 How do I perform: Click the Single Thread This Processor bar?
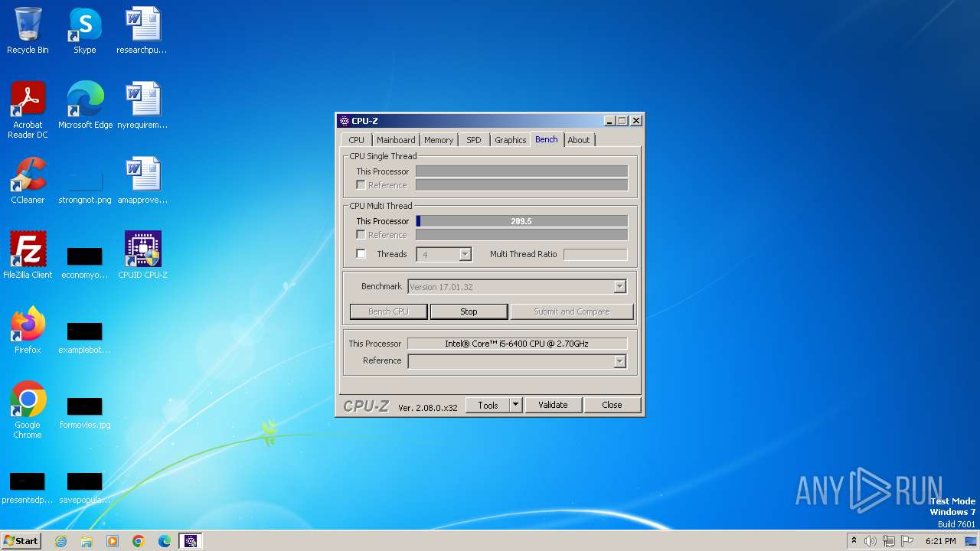(521, 171)
